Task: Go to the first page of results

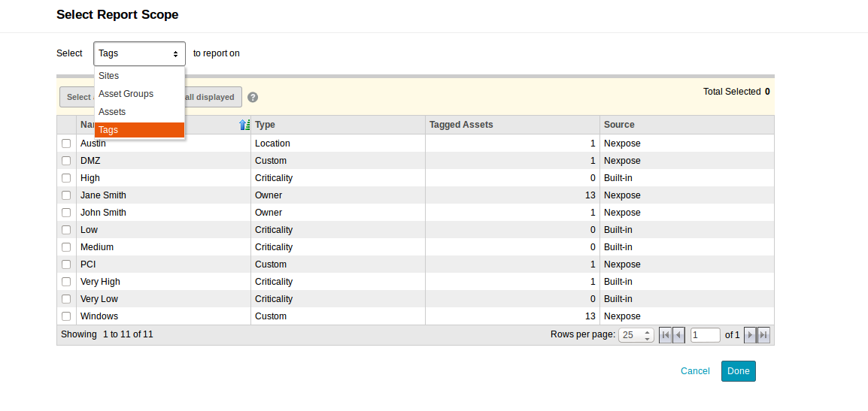Action: [x=665, y=335]
